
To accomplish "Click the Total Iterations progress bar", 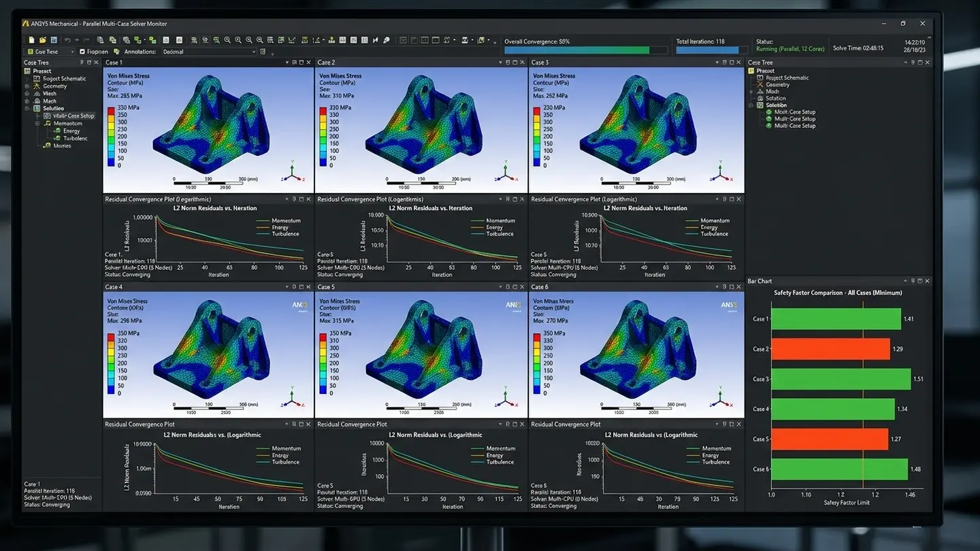I will (x=710, y=50).
